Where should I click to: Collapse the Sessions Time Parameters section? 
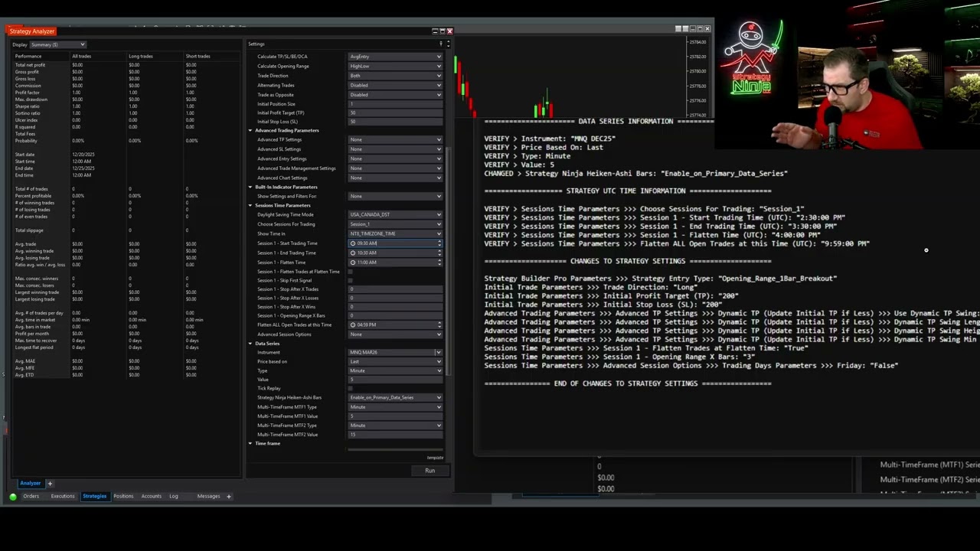coord(250,205)
